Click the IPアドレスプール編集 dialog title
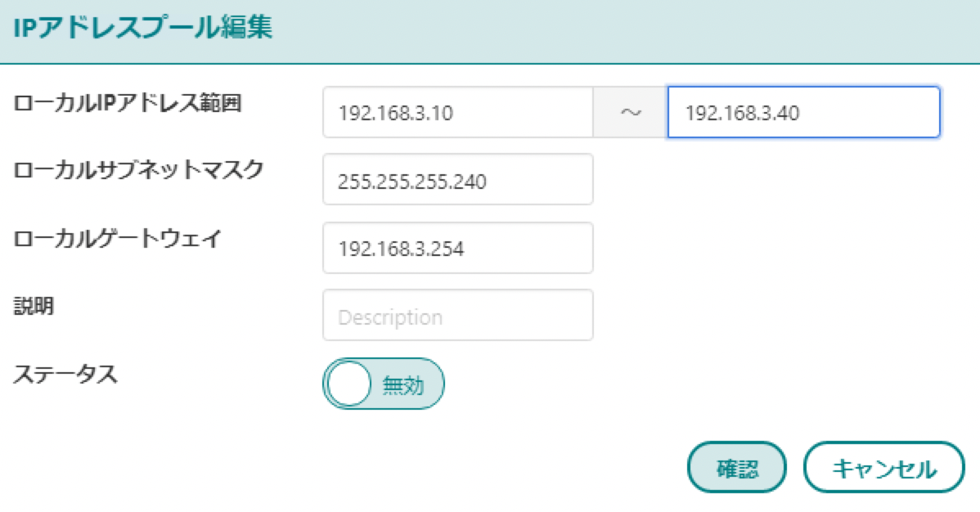Screen dimensions: 980x512 click(x=143, y=28)
